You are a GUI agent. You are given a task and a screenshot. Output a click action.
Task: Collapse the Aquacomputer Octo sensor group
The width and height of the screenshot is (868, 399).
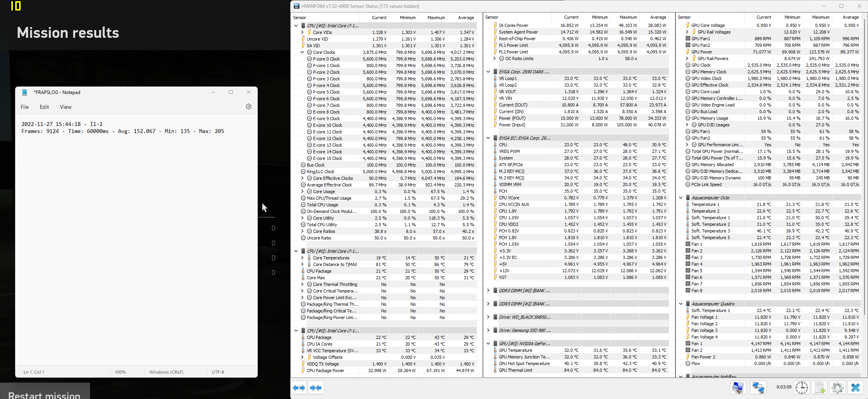pos(681,198)
